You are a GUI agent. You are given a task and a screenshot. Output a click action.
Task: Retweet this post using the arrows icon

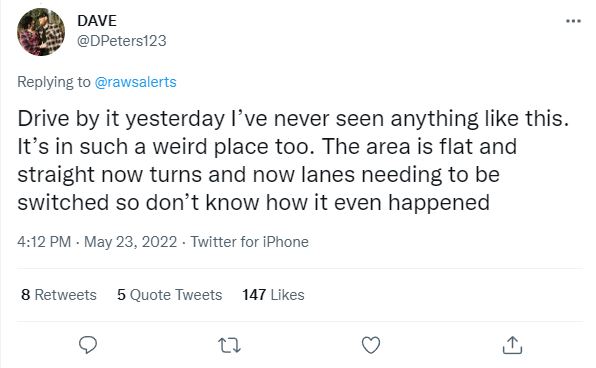pyautogui.click(x=230, y=345)
